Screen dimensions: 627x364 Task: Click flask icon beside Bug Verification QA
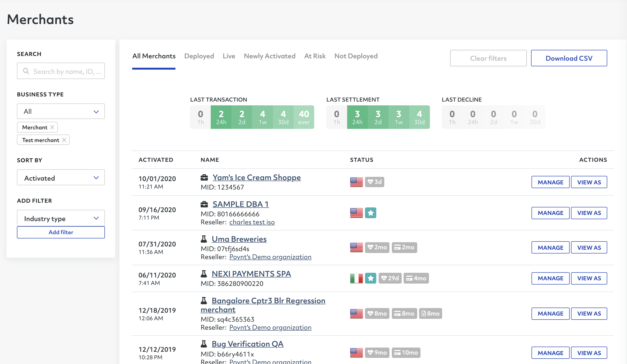pyautogui.click(x=204, y=344)
